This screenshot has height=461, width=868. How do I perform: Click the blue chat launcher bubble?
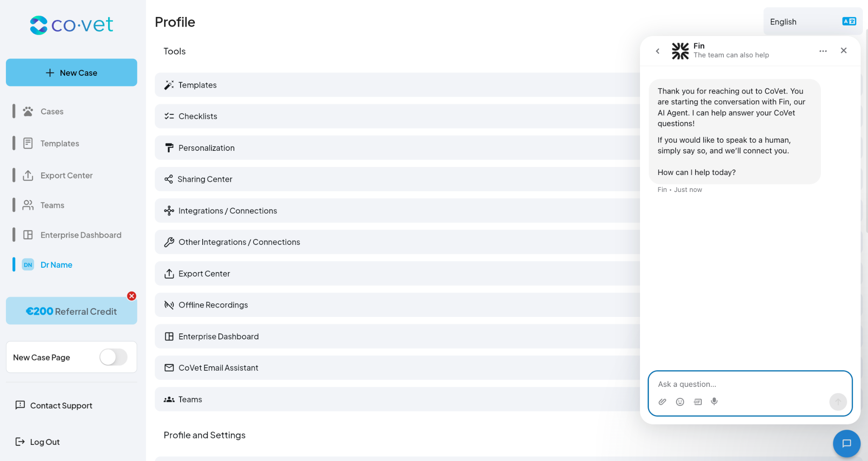click(x=846, y=443)
